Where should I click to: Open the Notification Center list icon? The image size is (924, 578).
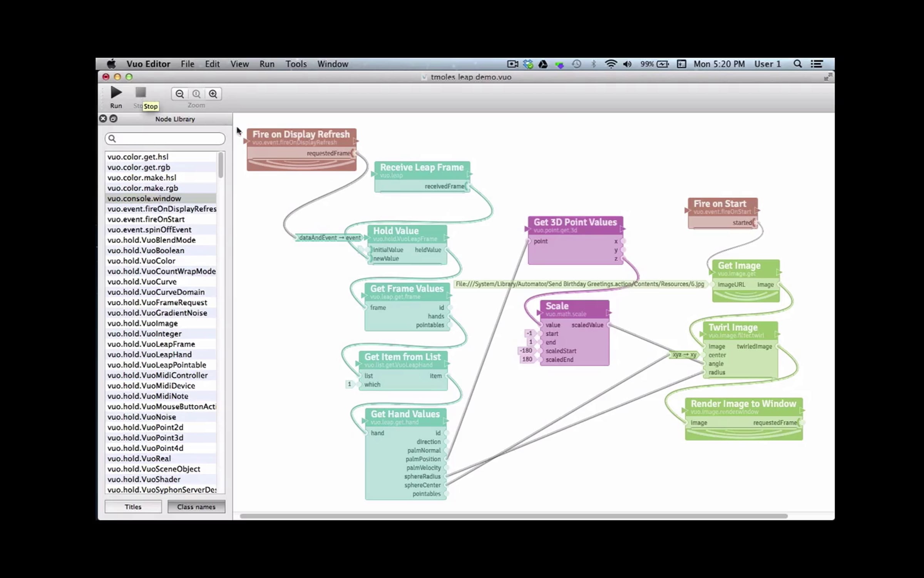(x=817, y=64)
